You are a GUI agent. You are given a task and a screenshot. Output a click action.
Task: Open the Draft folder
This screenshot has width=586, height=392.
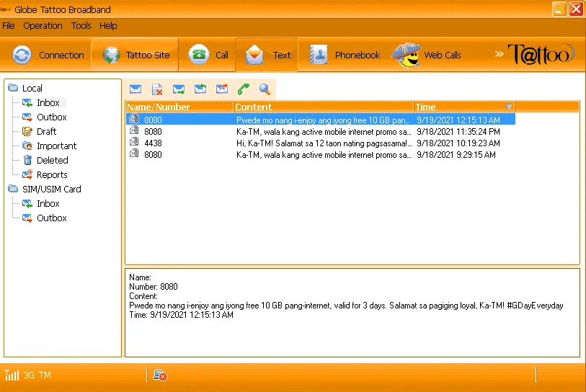pos(46,132)
